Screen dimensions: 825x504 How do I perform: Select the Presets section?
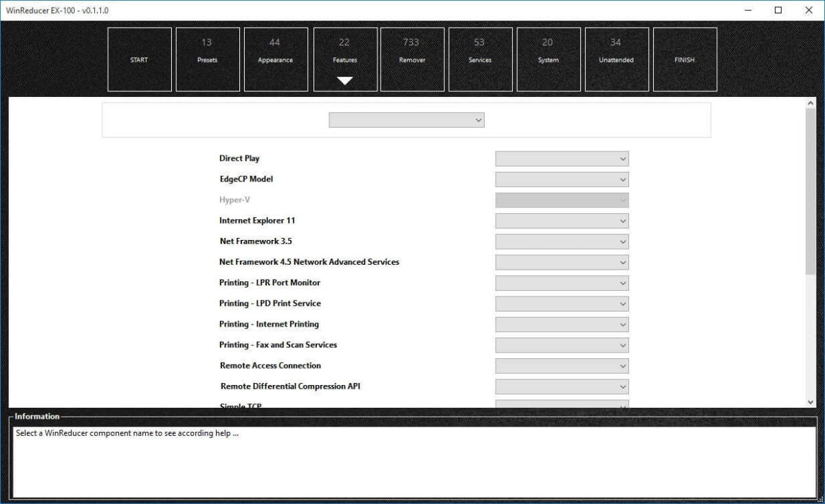tap(208, 59)
